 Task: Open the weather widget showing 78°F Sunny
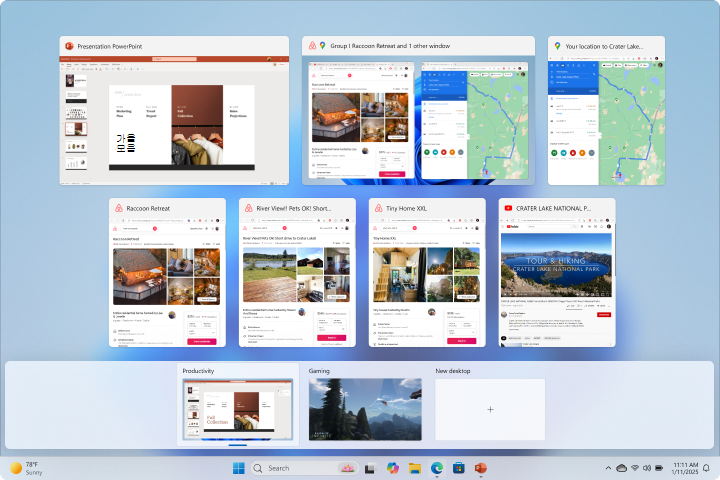coord(27,468)
